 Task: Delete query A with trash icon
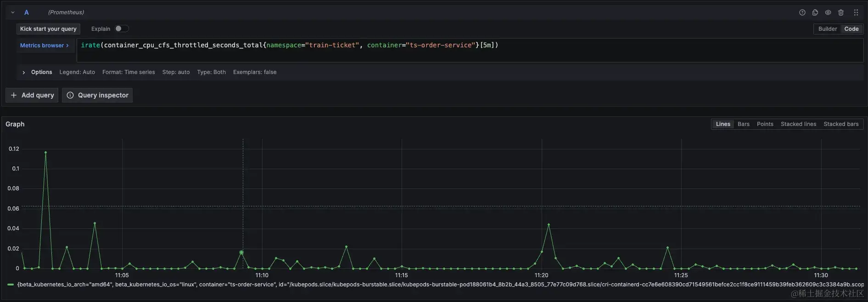click(x=841, y=12)
